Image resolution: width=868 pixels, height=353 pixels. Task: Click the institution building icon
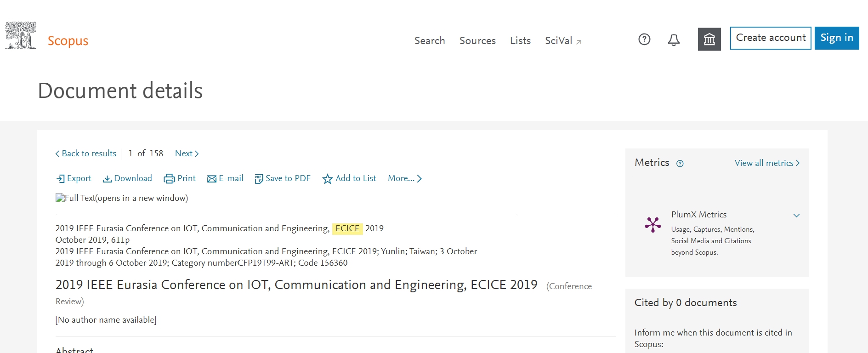709,39
